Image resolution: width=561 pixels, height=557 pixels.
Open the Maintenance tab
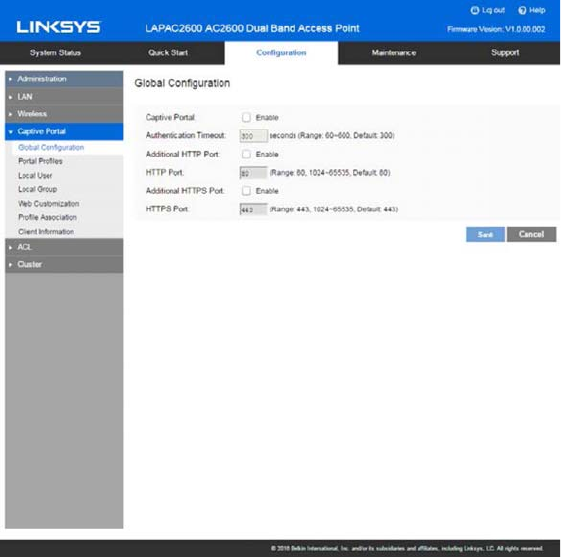pos(394,53)
